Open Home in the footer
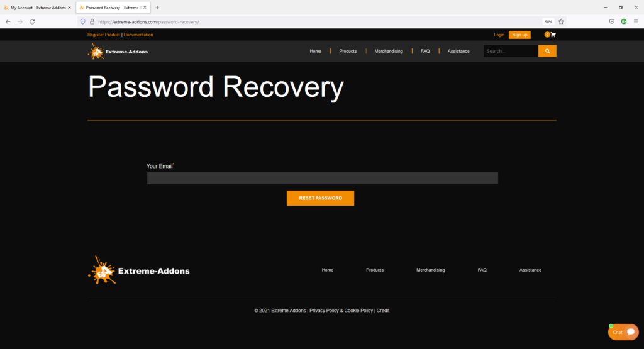 [x=327, y=270]
